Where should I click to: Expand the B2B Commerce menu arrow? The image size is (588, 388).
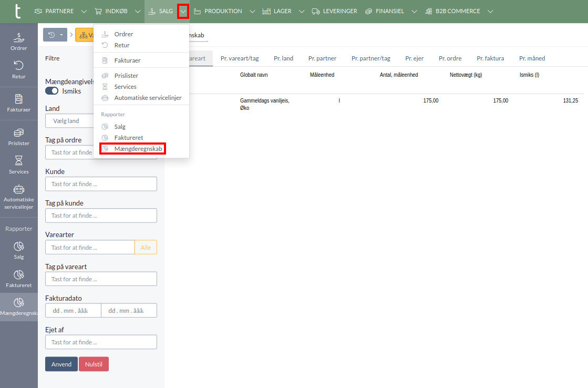(490, 11)
